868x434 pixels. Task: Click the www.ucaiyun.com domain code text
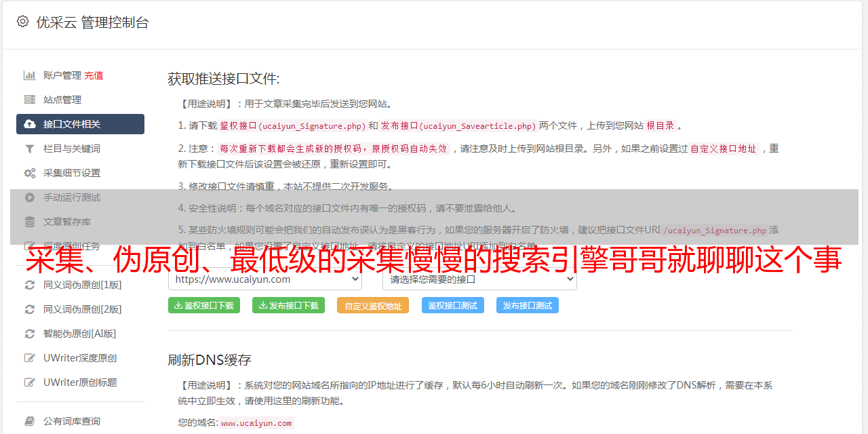click(256, 422)
